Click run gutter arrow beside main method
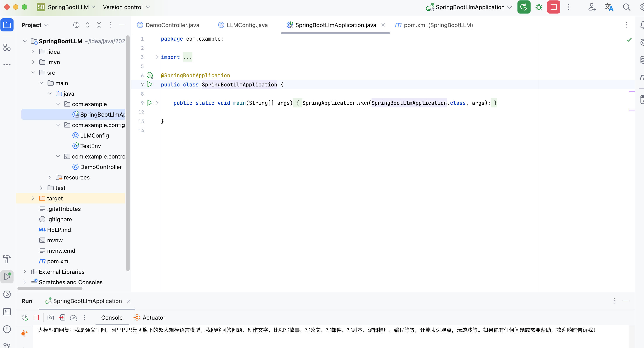This screenshot has width=644, height=348. click(x=149, y=103)
